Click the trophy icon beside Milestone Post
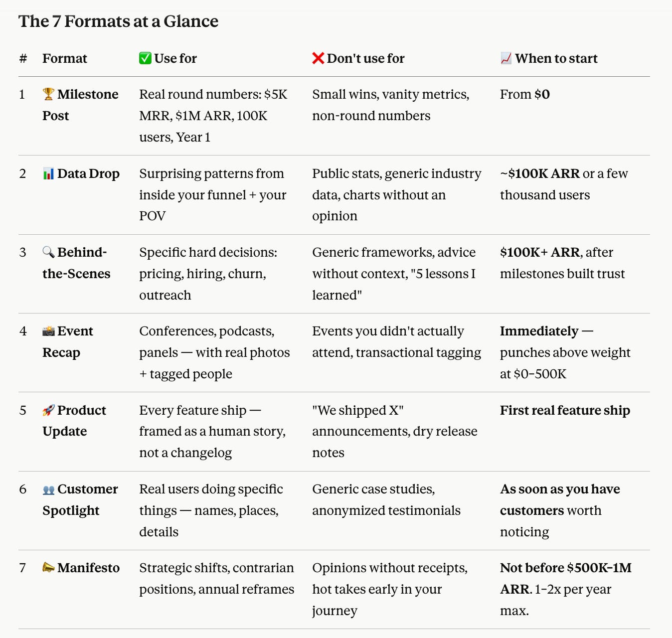Viewport: 672px width, 638px height. 48,94
